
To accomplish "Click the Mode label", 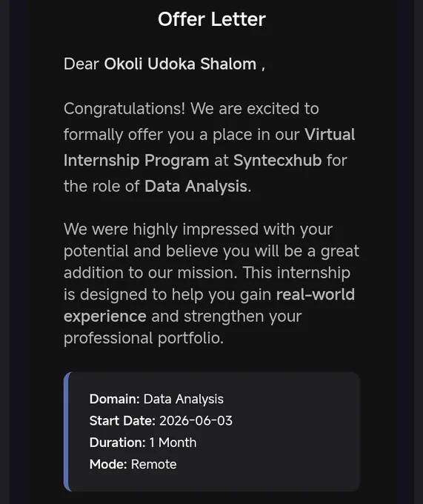I will click(x=108, y=465).
